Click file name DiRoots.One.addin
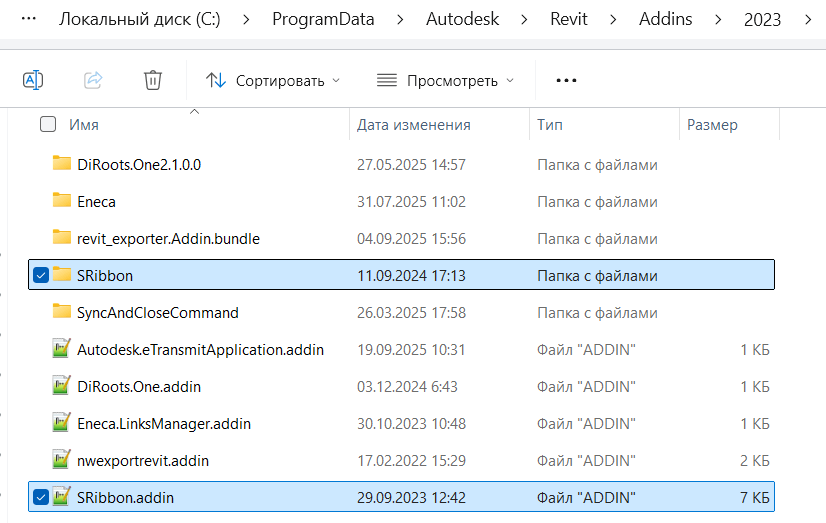 tap(139, 387)
